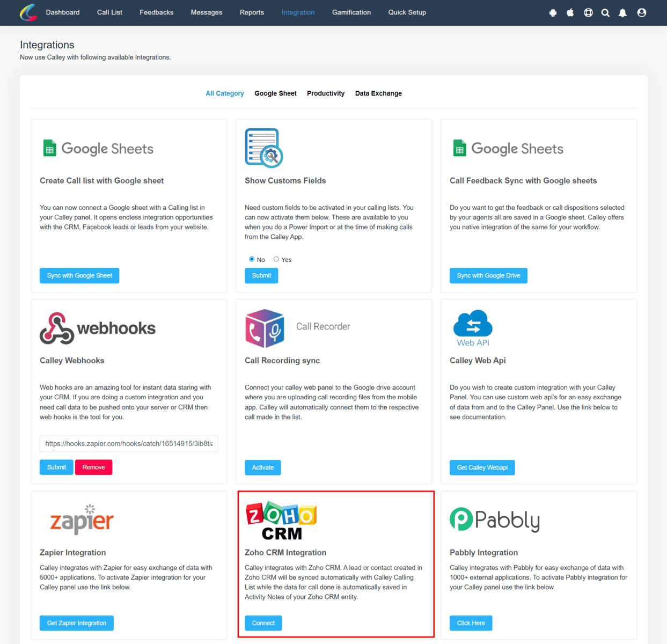
Task: Click the Show Customs Fields icon
Action: click(x=264, y=148)
